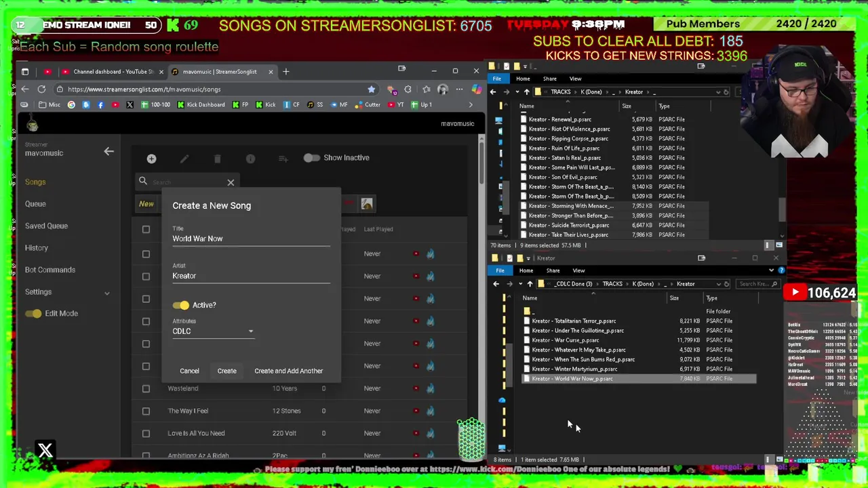Open the Queue page in sidebar
The height and width of the screenshot is (488, 868).
click(x=35, y=204)
